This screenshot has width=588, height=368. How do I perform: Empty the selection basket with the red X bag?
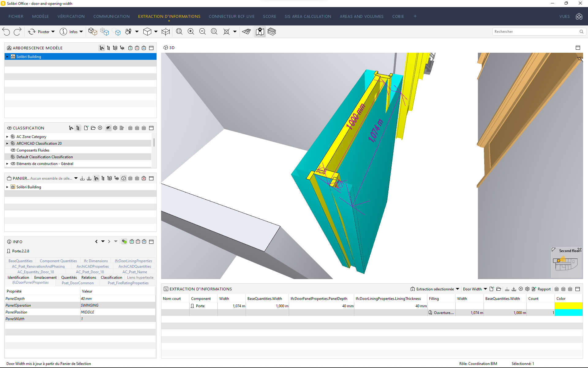click(x=144, y=178)
